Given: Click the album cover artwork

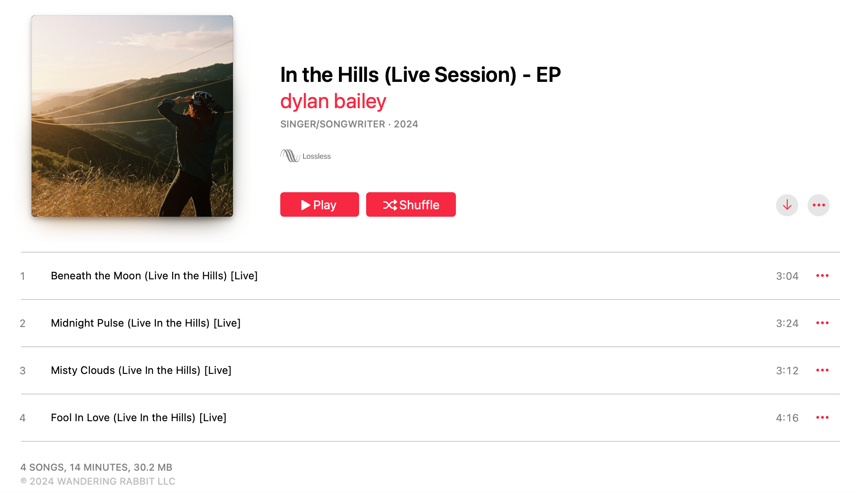Looking at the screenshot, I should point(132,116).
